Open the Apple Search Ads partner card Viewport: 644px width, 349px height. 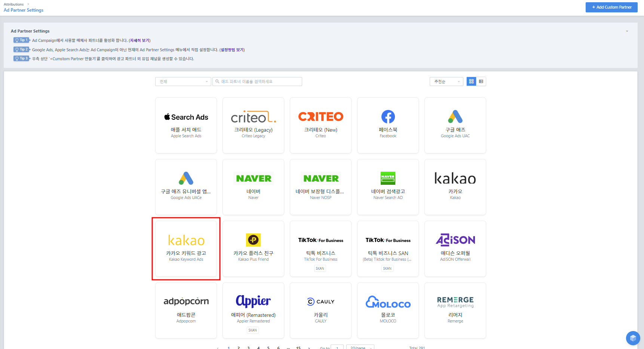pyautogui.click(x=186, y=125)
